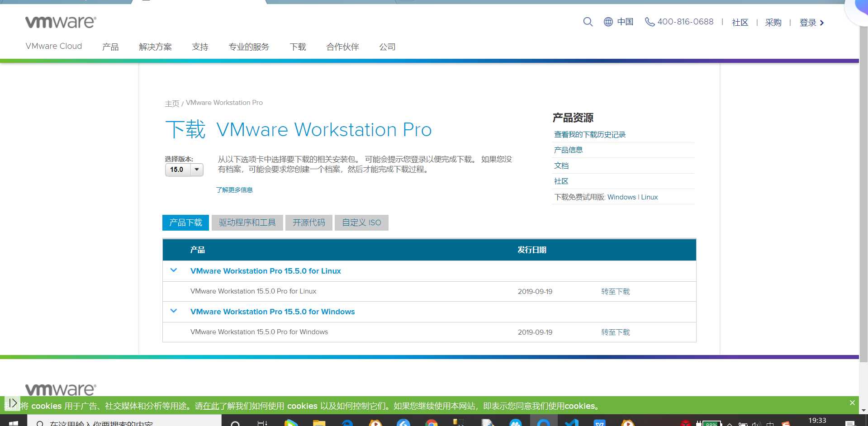868x426 pixels.
Task: Click the VMware logo in the header
Action: [x=61, y=22]
